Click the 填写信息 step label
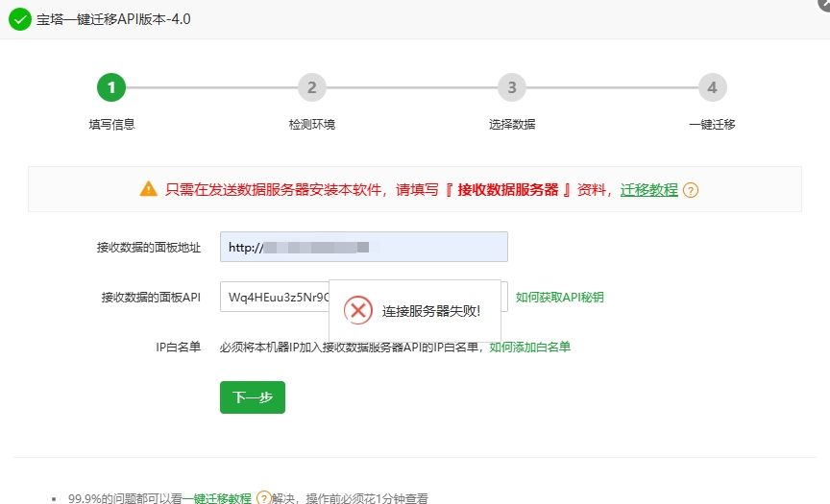This screenshot has width=830, height=504. [111, 124]
